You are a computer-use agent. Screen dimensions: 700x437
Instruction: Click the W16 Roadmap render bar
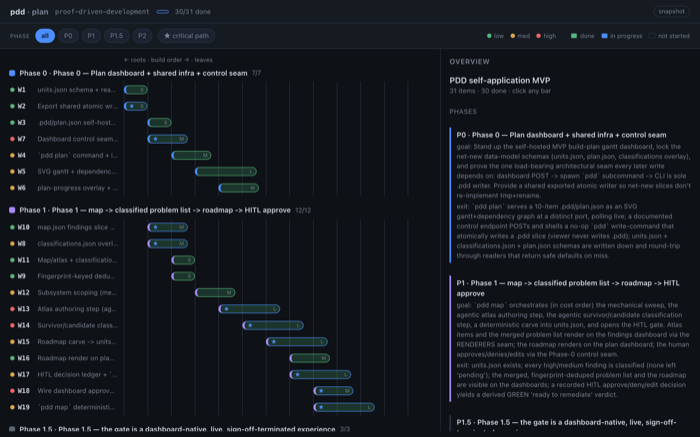click(310, 358)
